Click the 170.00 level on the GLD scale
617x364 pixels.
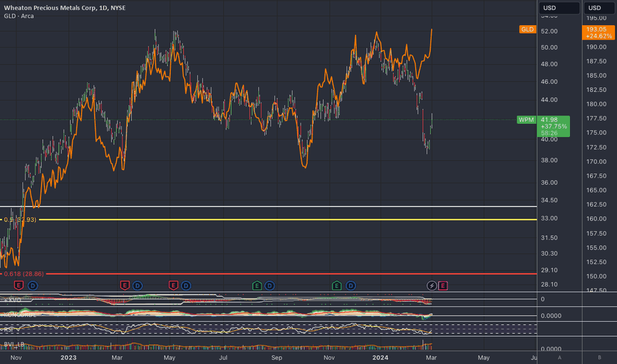pos(596,161)
